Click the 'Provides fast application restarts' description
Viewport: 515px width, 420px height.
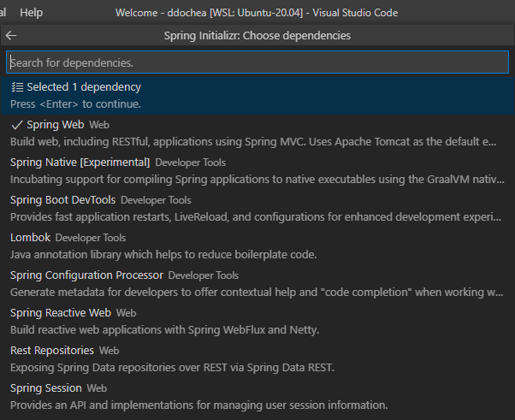(256, 217)
